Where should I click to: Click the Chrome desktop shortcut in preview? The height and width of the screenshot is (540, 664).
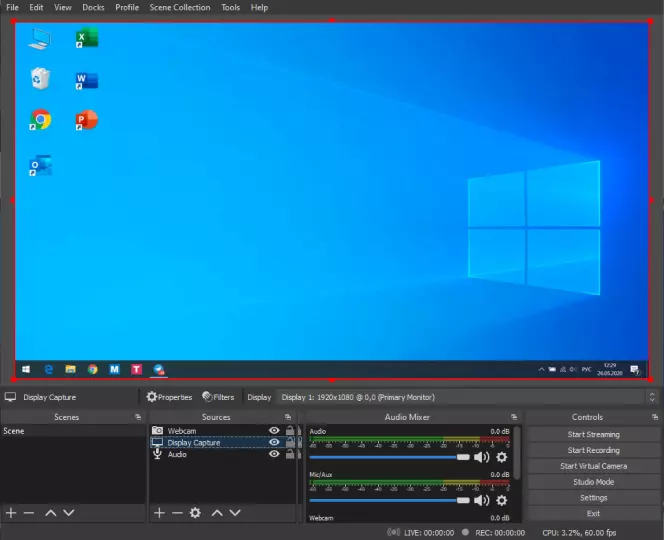tap(40, 120)
